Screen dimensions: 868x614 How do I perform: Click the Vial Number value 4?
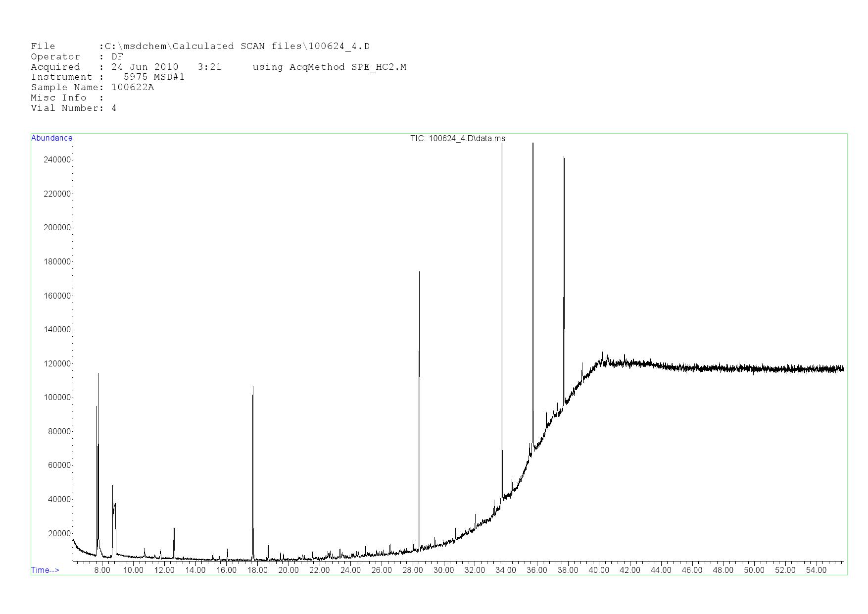(114, 108)
